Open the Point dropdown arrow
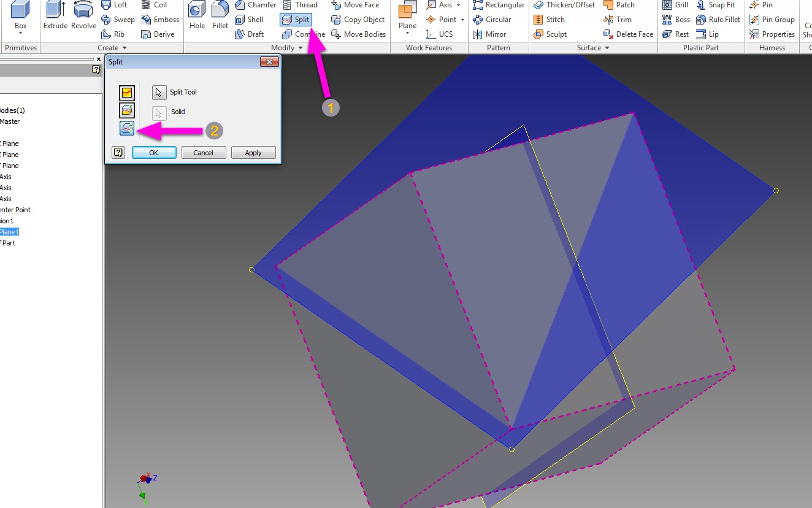 [x=462, y=20]
